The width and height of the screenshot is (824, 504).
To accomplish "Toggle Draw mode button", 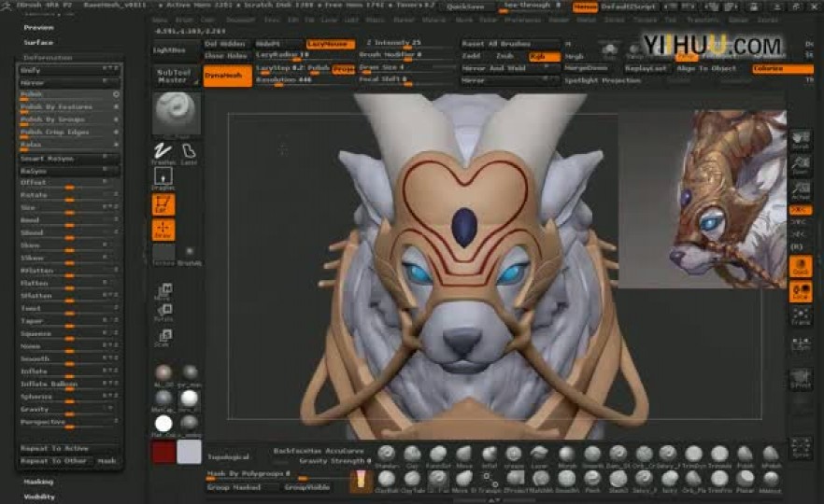I will coord(163,230).
